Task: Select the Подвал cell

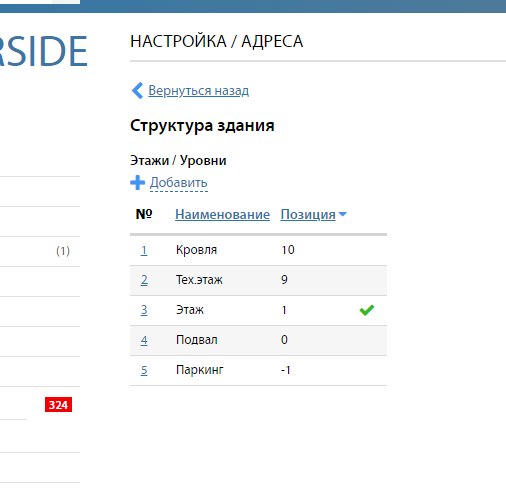Action: (x=197, y=340)
